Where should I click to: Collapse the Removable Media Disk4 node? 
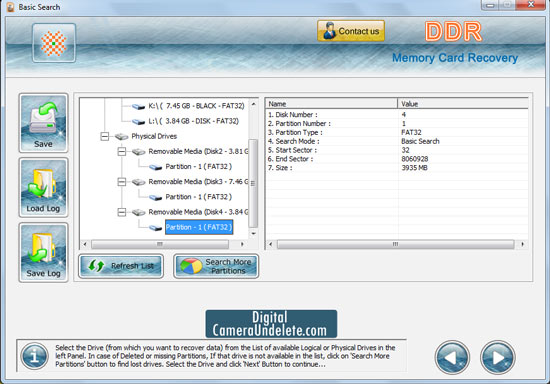(x=122, y=212)
